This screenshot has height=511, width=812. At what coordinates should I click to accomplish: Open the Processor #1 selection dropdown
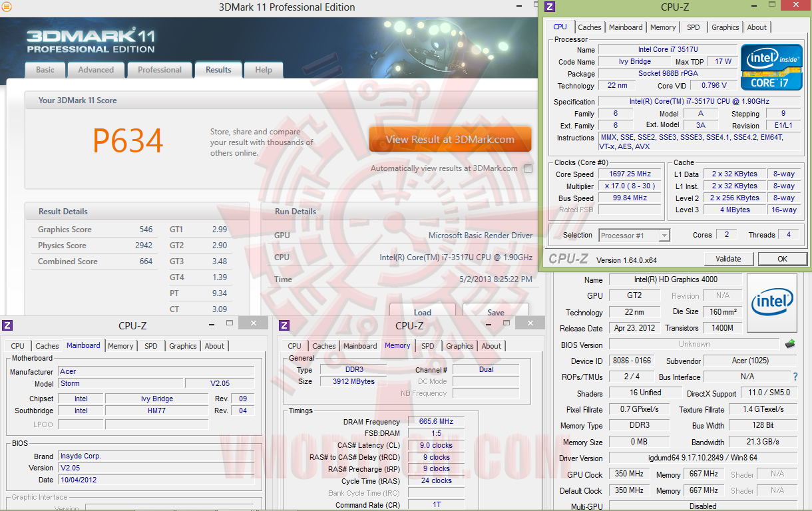pos(634,236)
